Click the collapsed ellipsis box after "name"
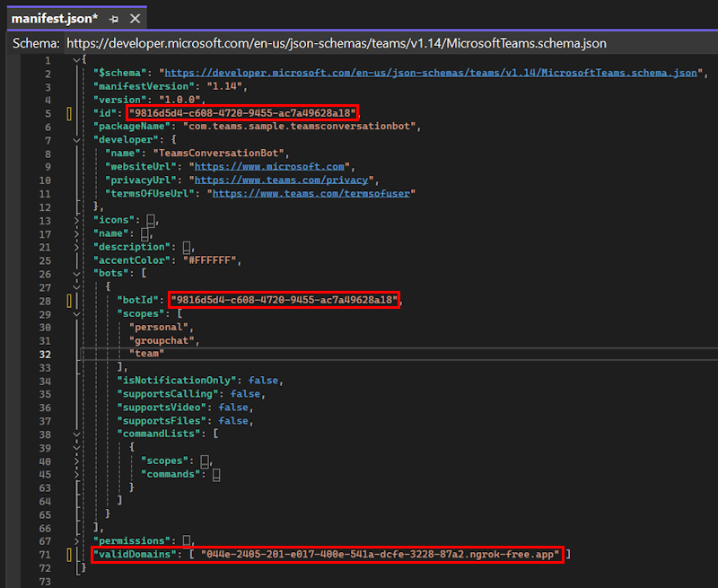 (144, 234)
